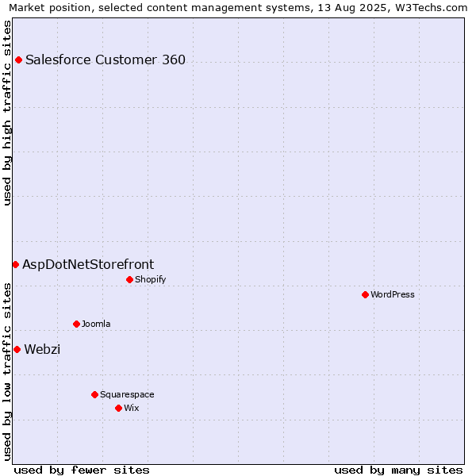Click the 'used by low traffic sites' axis label

tap(6, 372)
